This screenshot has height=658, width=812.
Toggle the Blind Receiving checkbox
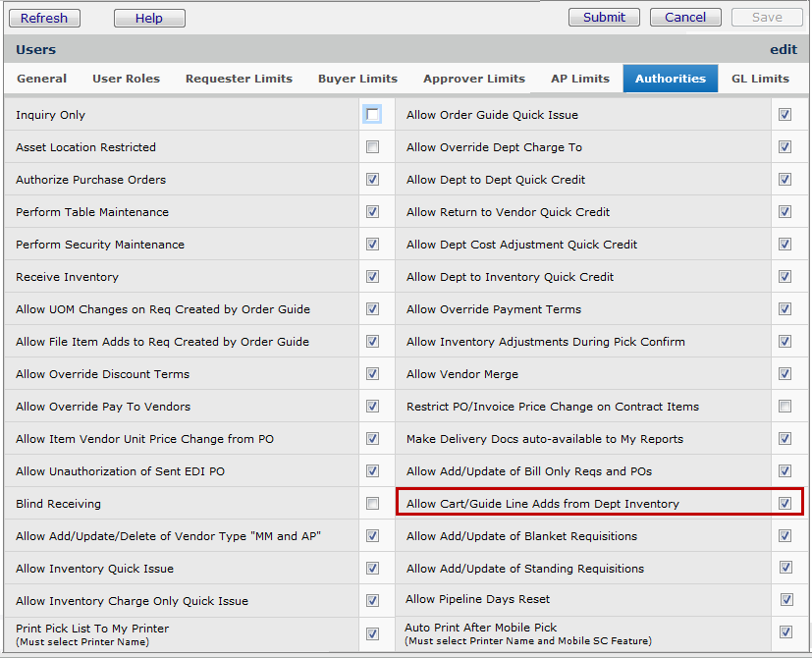[x=372, y=504]
